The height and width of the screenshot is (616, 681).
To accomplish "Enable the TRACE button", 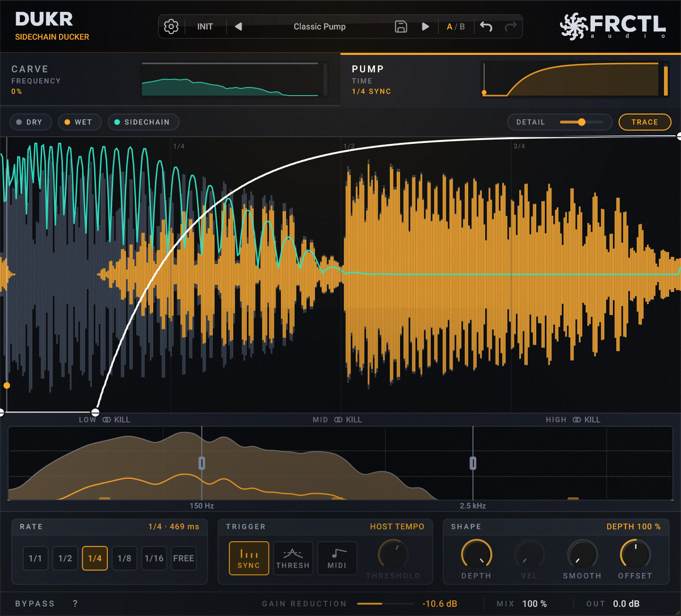I will pyautogui.click(x=645, y=122).
